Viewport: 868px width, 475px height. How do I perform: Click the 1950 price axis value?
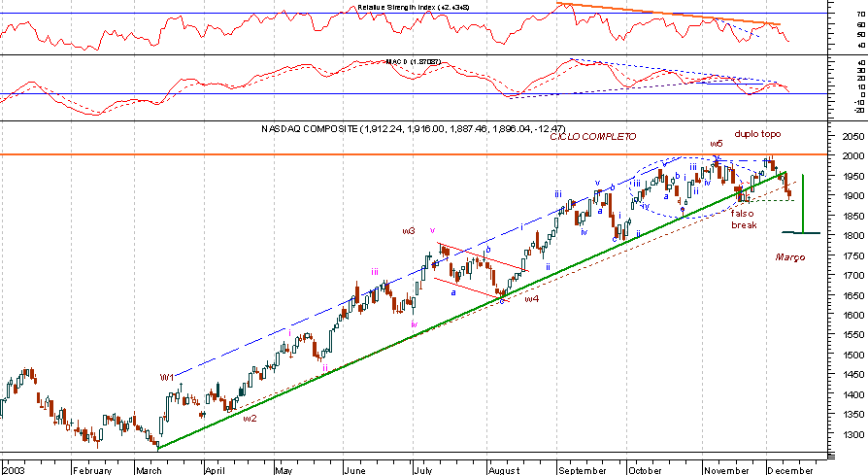854,176
